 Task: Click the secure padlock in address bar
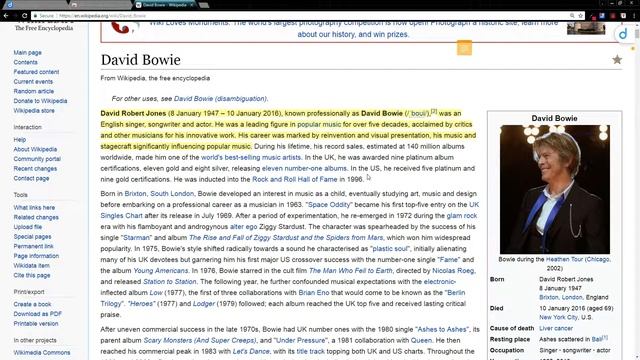tap(36, 16)
